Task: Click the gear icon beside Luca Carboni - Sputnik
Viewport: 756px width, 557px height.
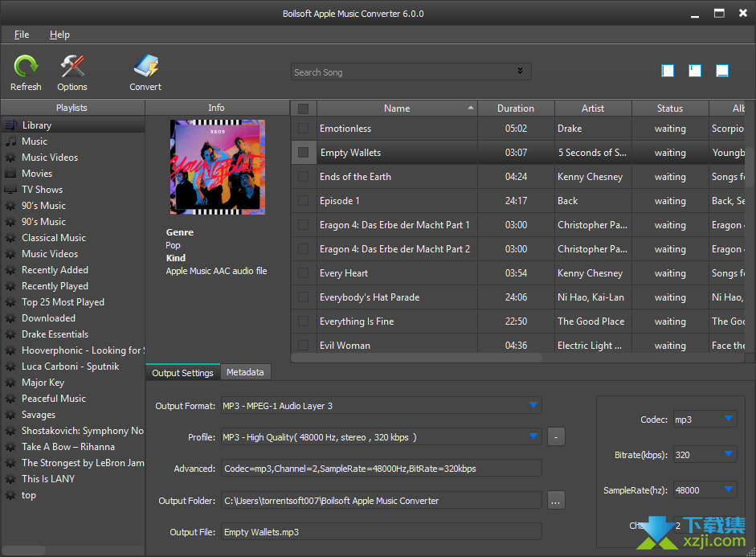Action: click(10, 367)
